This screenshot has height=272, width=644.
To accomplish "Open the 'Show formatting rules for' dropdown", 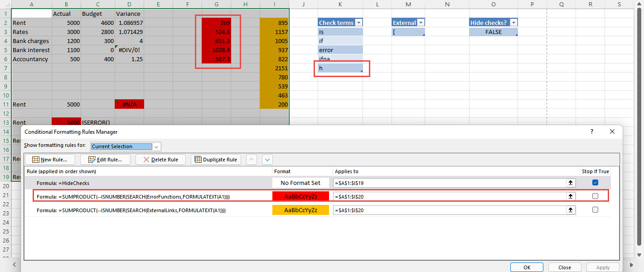I will [x=156, y=146].
